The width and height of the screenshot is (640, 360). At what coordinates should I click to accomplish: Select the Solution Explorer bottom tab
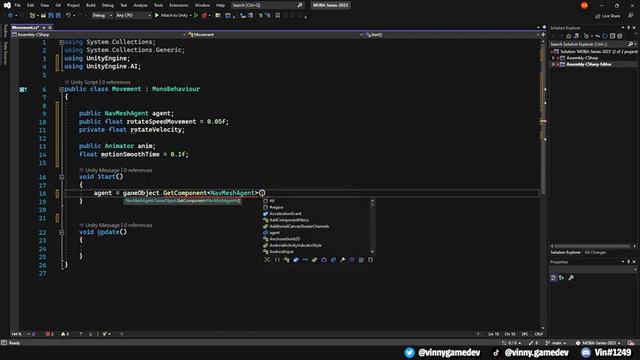click(565, 252)
